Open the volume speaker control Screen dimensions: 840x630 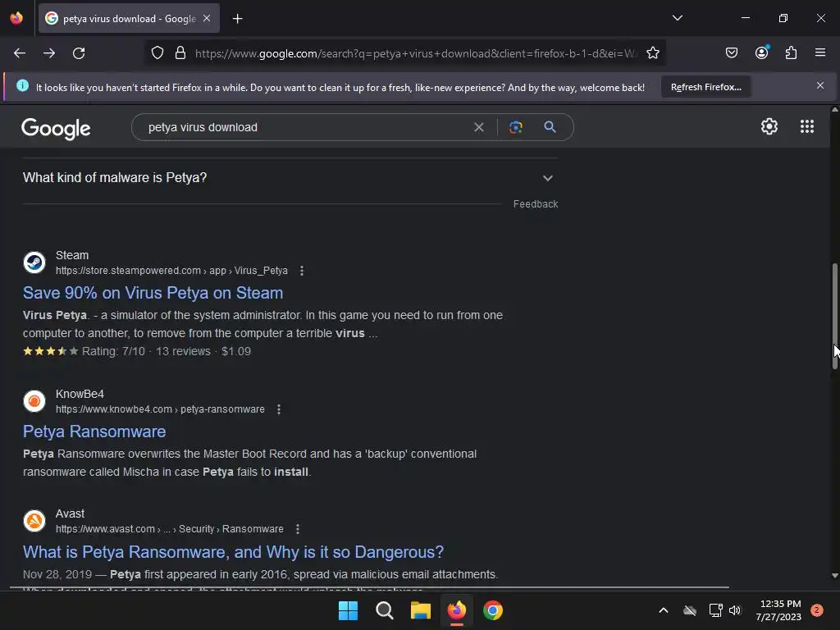[x=734, y=610]
